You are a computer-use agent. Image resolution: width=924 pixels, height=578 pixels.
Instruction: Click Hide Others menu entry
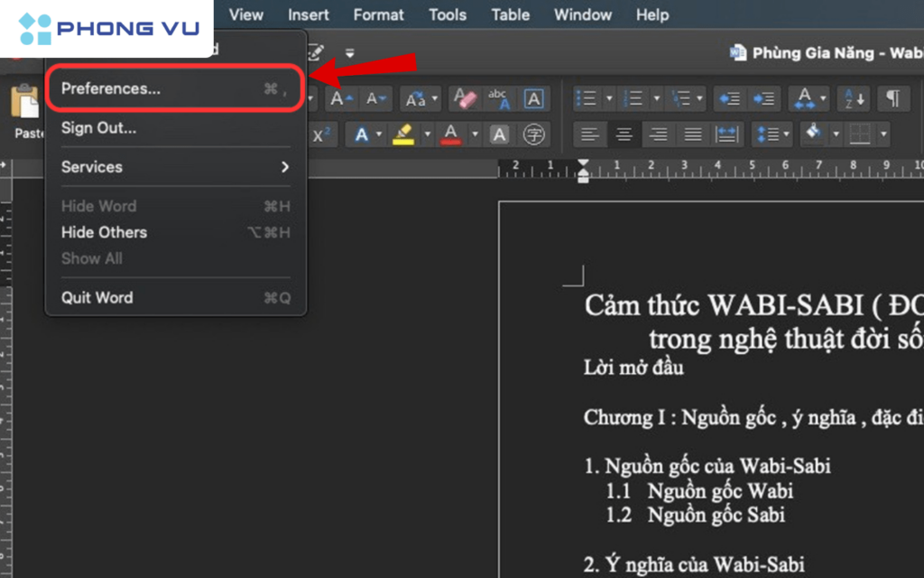(103, 232)
